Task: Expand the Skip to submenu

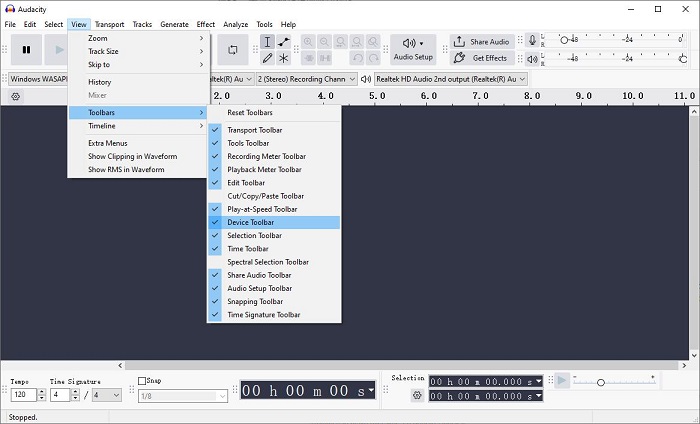Action: [138, 65]
